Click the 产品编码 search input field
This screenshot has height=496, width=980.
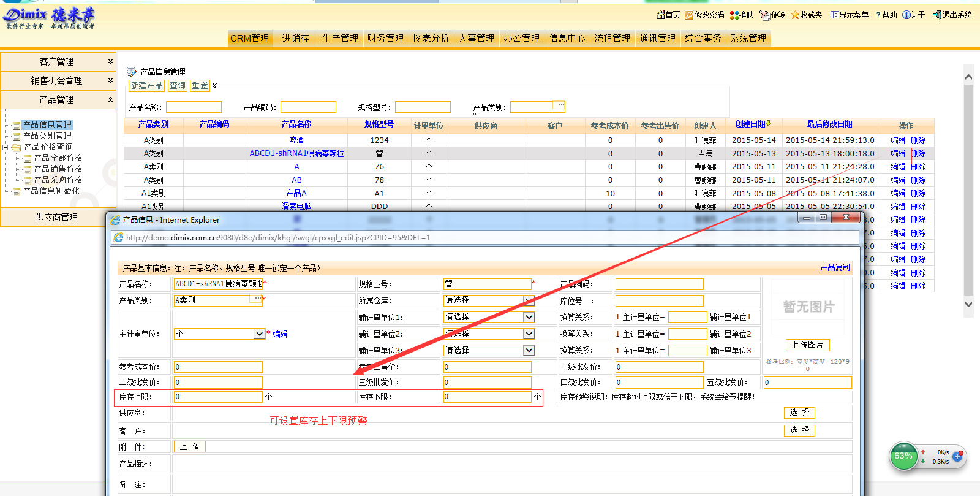click(308, 107)
